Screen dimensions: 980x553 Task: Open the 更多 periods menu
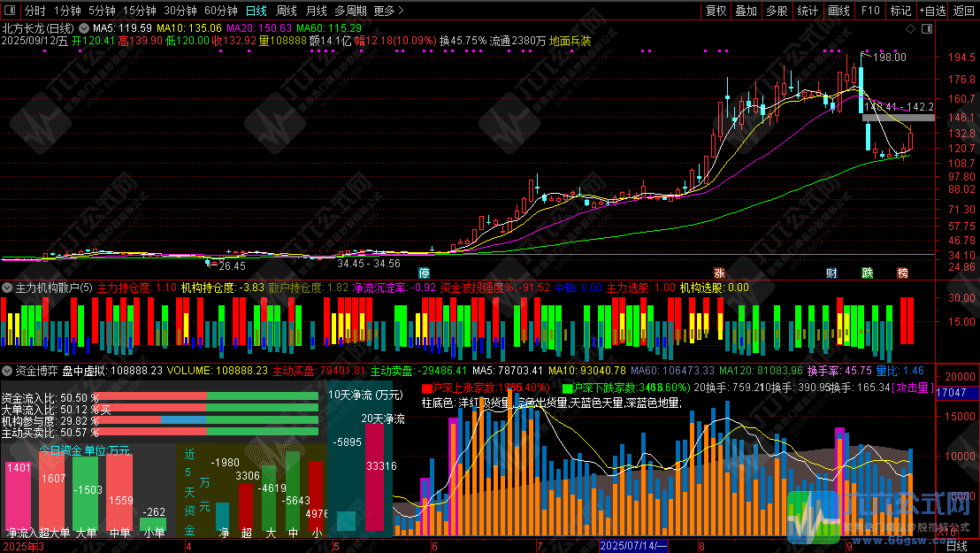(x=388, y=12)
